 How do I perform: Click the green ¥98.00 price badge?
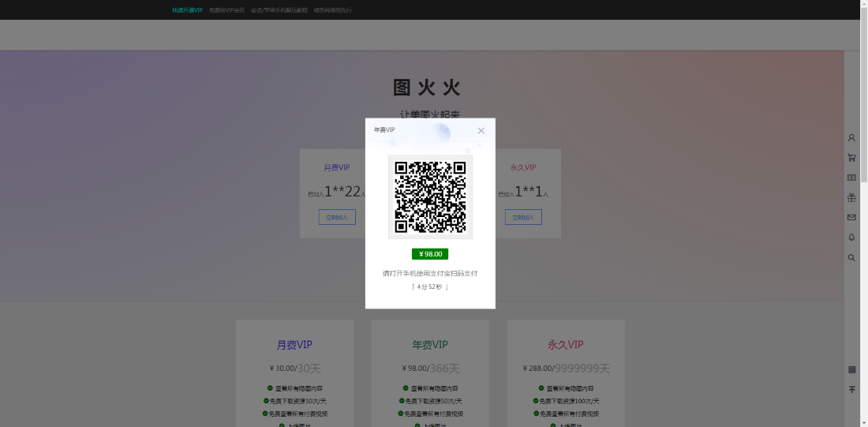(430, 254)
